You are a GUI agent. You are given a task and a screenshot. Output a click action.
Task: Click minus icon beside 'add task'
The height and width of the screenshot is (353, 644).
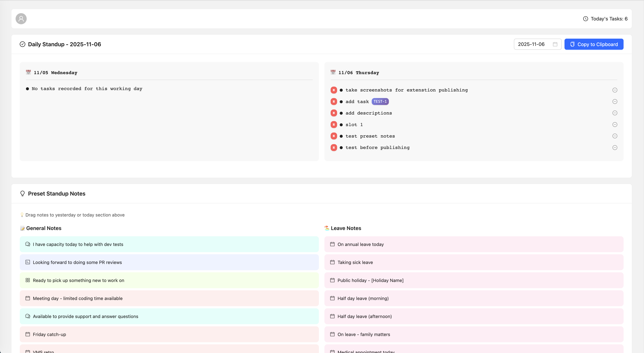click(615, 102)
